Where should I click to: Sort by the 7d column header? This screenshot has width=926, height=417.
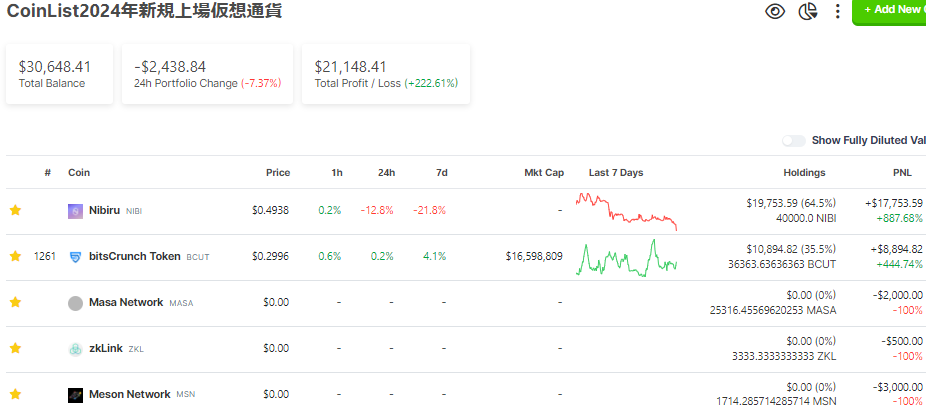(x=442, y=172)
